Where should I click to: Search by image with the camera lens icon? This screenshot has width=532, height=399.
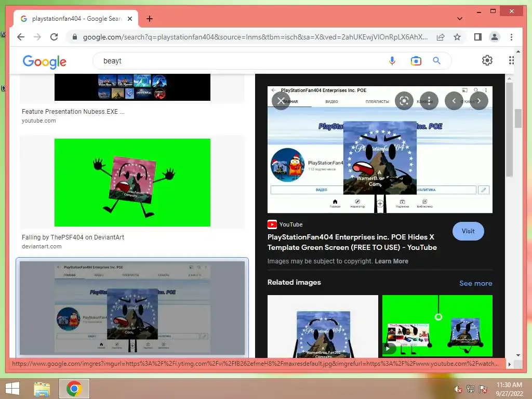tap(416, 61)
